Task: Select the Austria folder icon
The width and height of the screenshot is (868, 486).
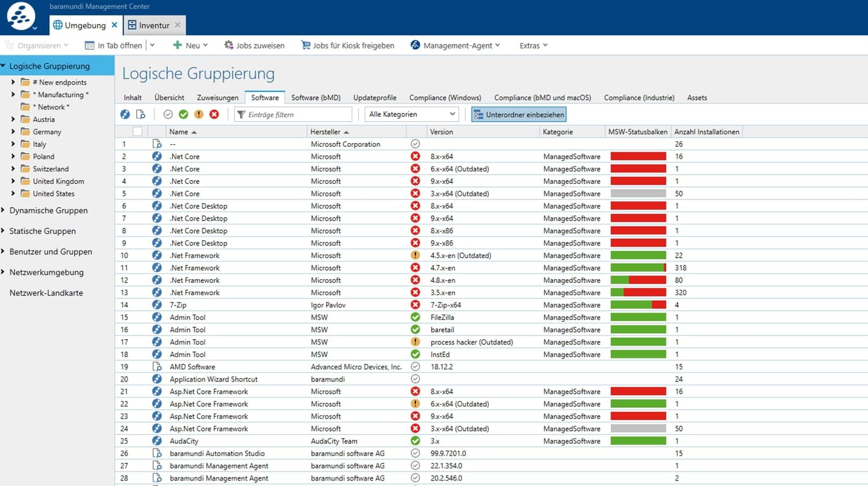Action: point(25,119)
